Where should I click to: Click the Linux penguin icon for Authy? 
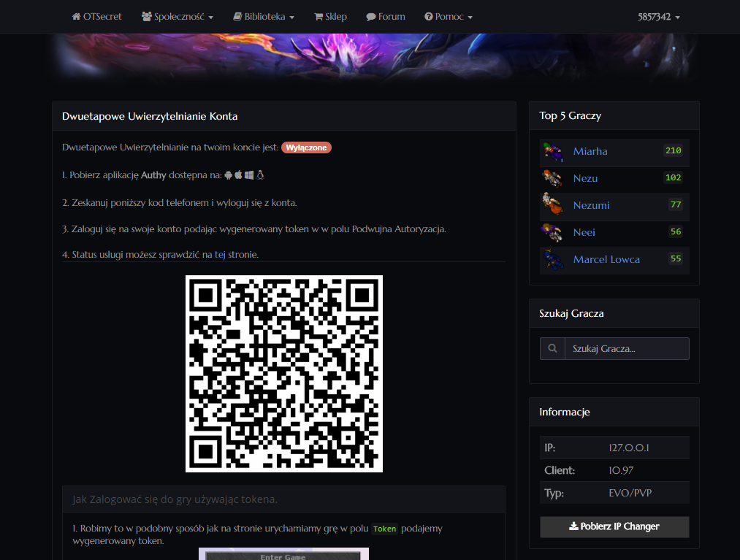click(259, 175)
